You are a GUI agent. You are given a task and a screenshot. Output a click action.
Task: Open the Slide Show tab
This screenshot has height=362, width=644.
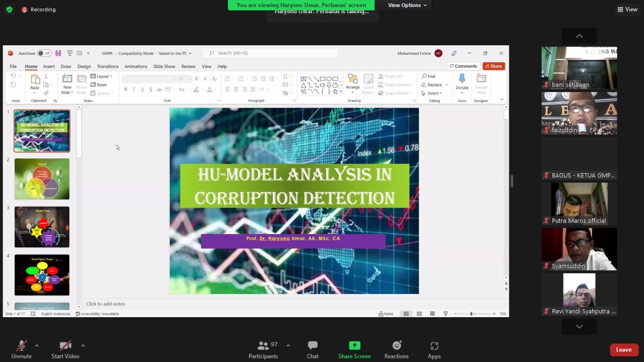point(164,66)
